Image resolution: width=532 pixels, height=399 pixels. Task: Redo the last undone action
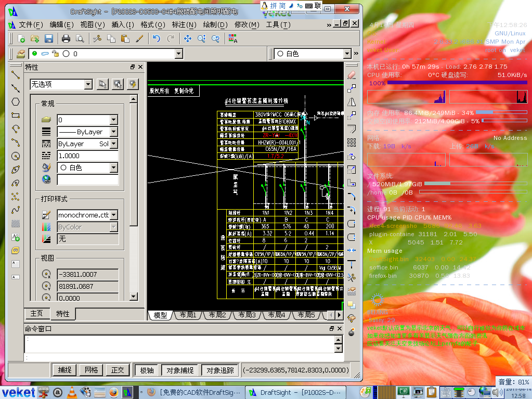[171, 38]
